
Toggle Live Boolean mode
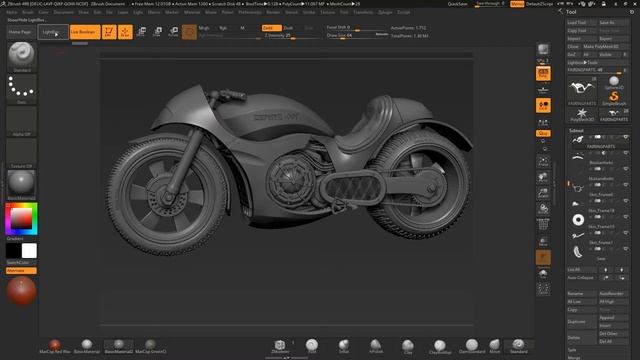[85, 32]
